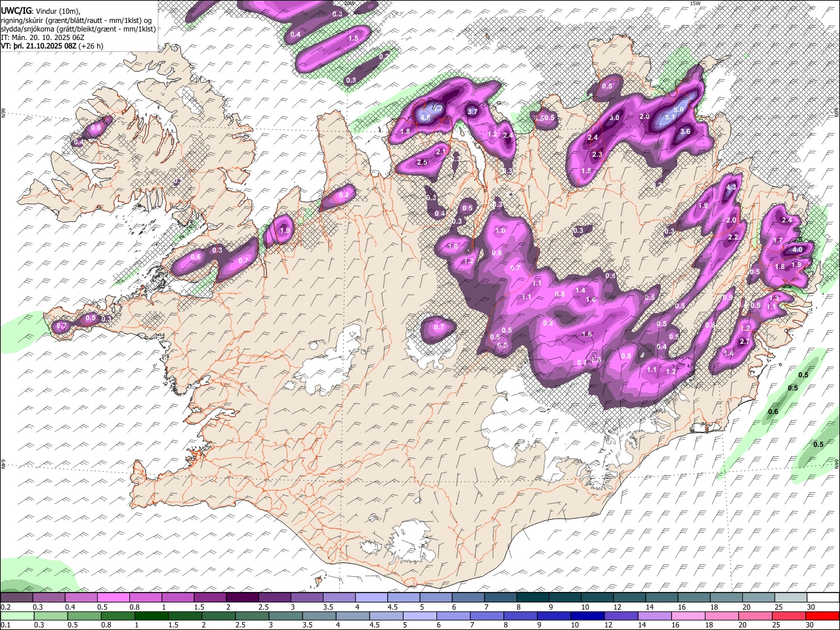The image size is (840, 630).
Task: Click the 'VT: þri. 21.10.2025 08Z' valid time
Action: tap(39, 47)
